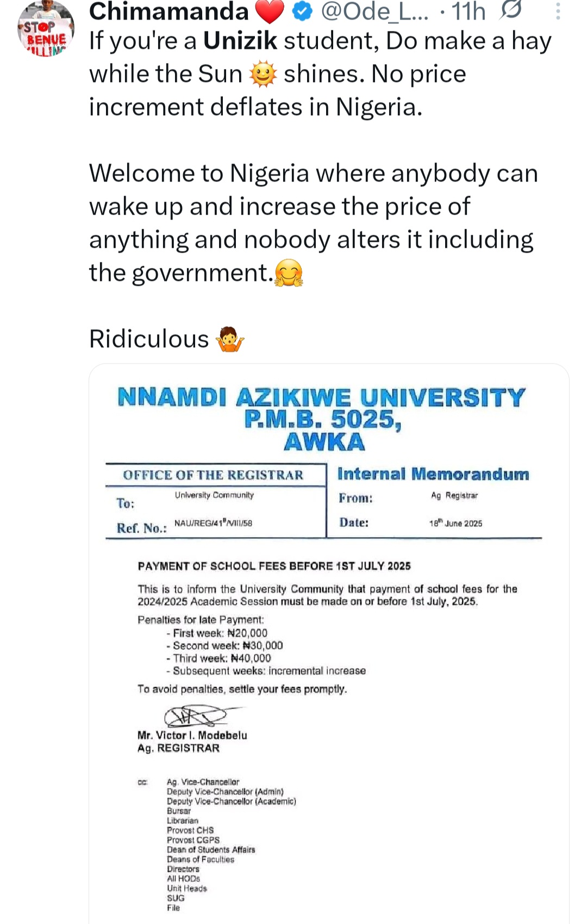Tap the memo's 'Payment of School Fees' title
587x924 pixels.
(x=274, y=566)
